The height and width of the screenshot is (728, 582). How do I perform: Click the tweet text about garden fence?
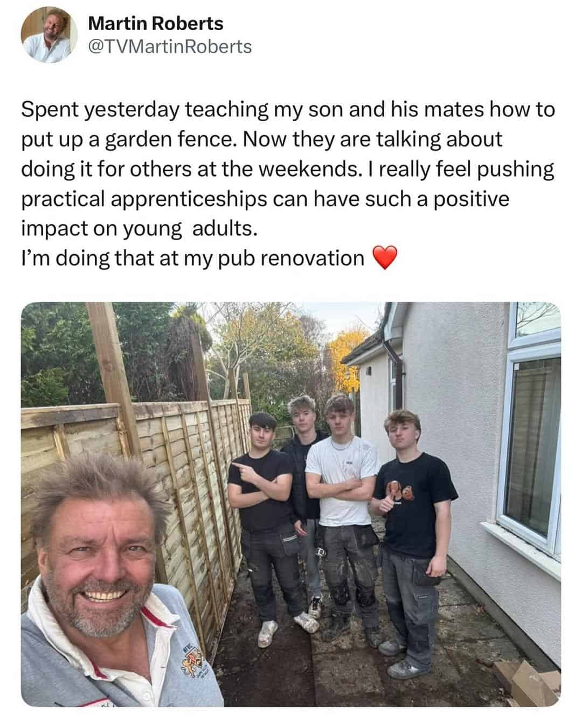288,184
